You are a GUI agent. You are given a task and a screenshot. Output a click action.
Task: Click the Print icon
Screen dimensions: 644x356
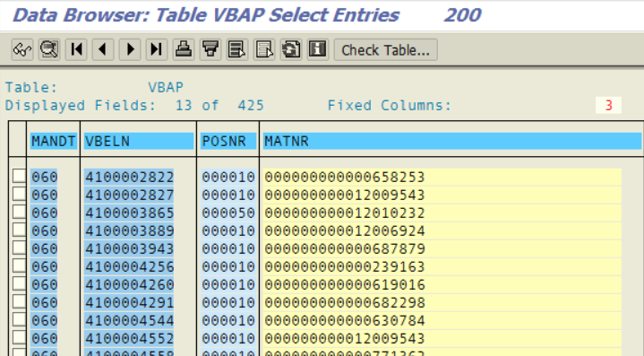(x=184, y=49)
